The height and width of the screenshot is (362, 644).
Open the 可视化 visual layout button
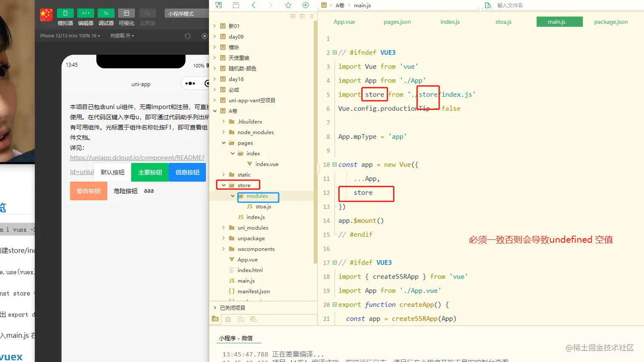pos(126,14)
